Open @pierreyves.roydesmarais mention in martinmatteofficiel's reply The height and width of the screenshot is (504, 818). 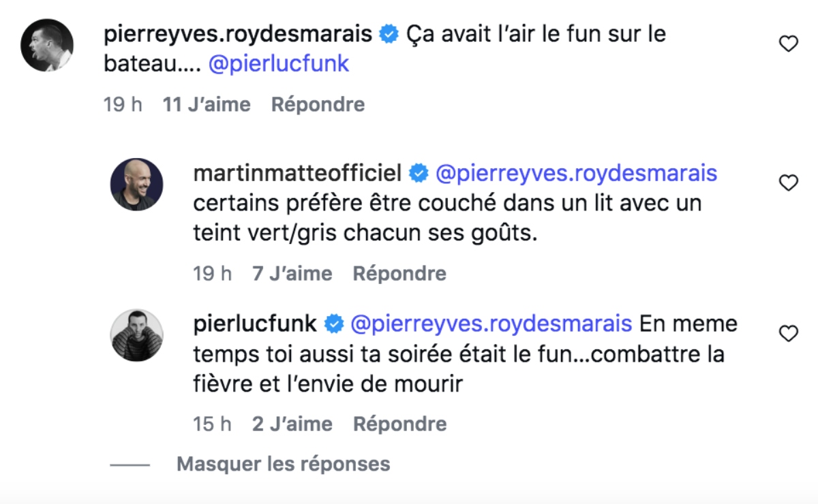[576, 174]
